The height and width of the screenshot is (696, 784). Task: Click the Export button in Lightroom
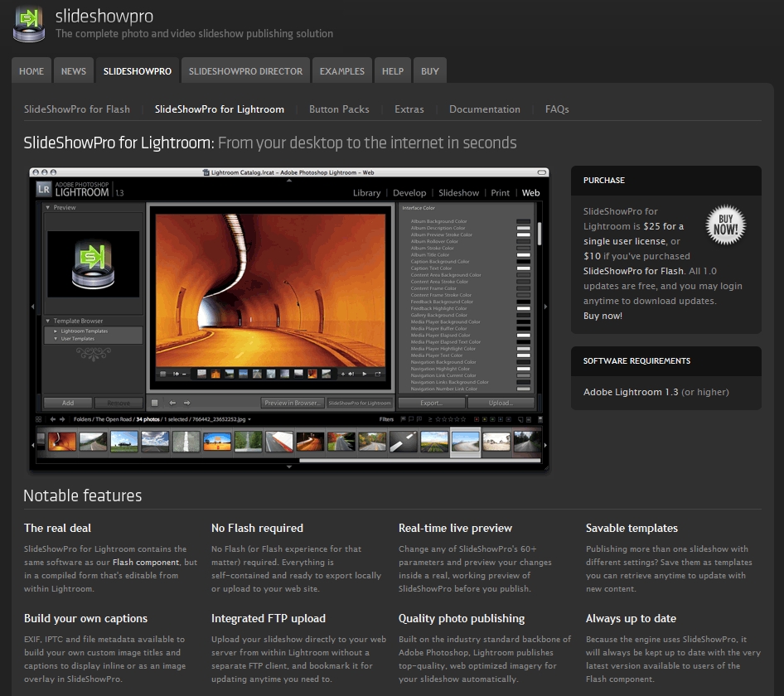pos(432,403)
